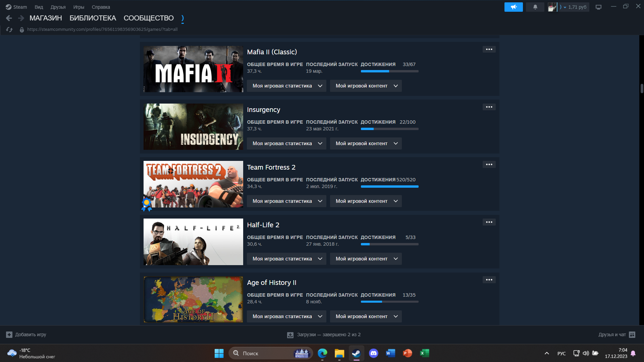
Task: Open more options for Age of History II
Action: (x=489, y=280)
